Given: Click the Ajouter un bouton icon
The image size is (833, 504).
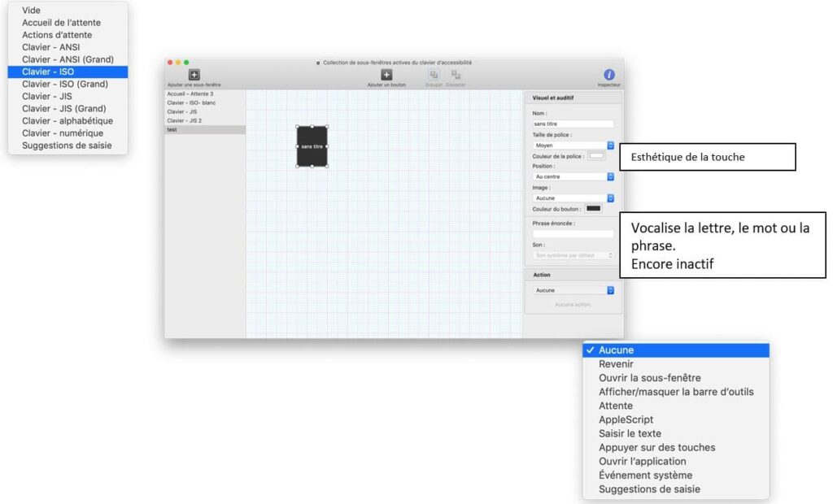Looking at the screenshot, I should 386,75.
